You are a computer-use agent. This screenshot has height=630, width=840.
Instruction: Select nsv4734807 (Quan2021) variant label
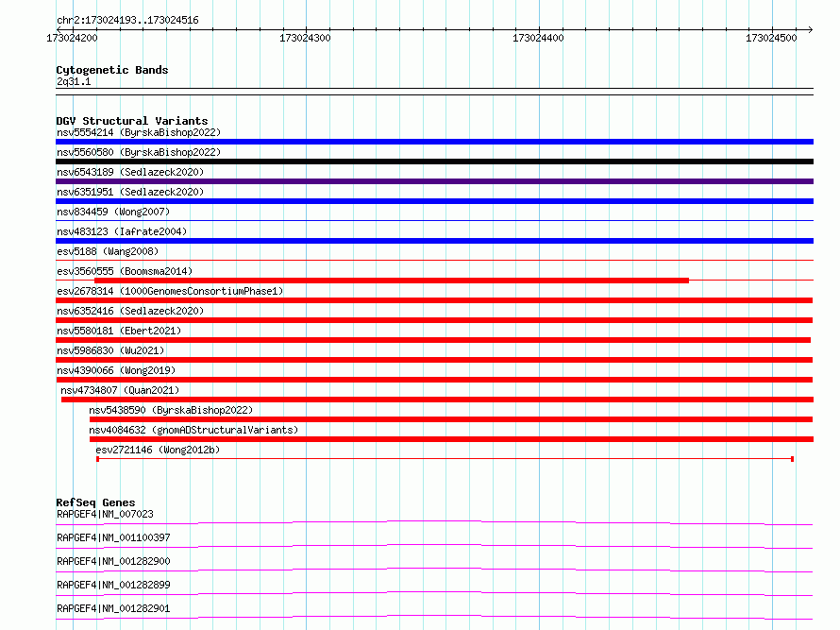[x=120, y=390]
